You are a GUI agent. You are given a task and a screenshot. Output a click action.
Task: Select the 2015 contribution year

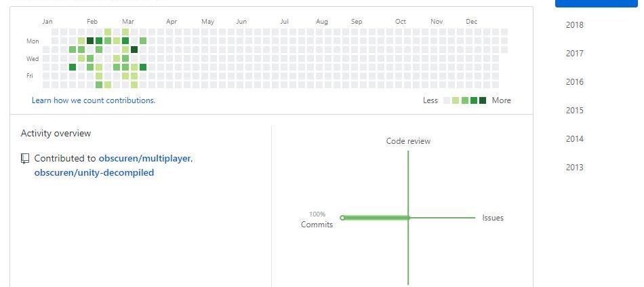pyautogui.click(x=575, y=110)
